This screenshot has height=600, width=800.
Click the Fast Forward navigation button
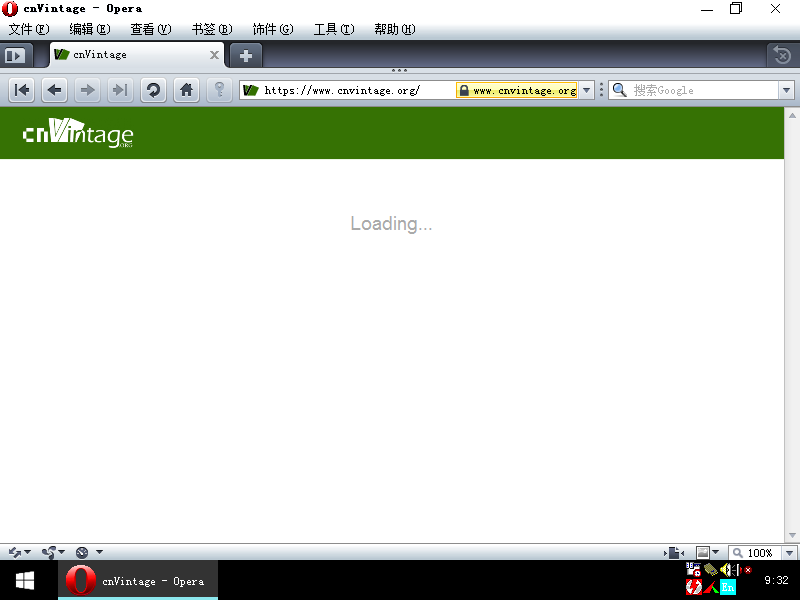click(120, 90)
